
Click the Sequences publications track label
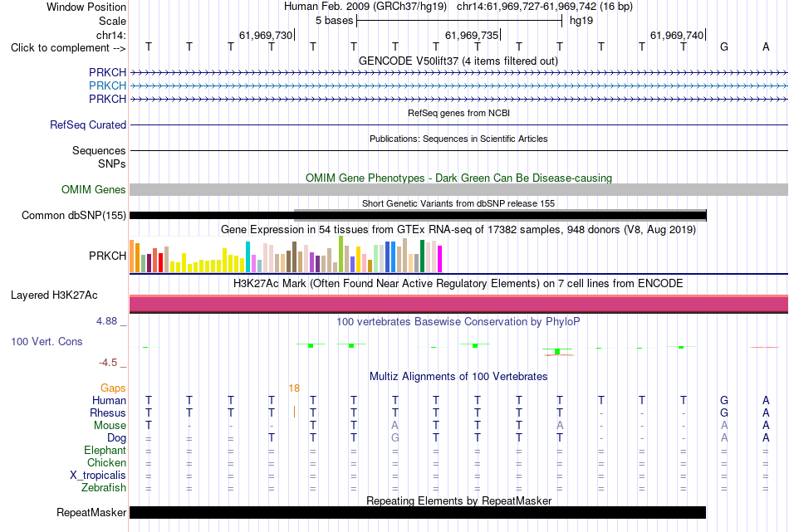tap(99, 150)
